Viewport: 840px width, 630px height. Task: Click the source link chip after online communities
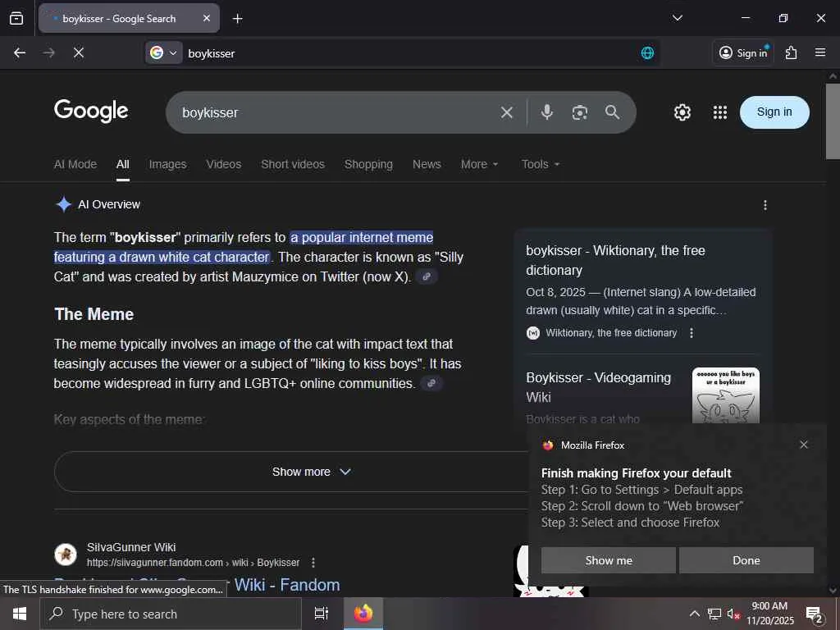(x=431, y=384)
